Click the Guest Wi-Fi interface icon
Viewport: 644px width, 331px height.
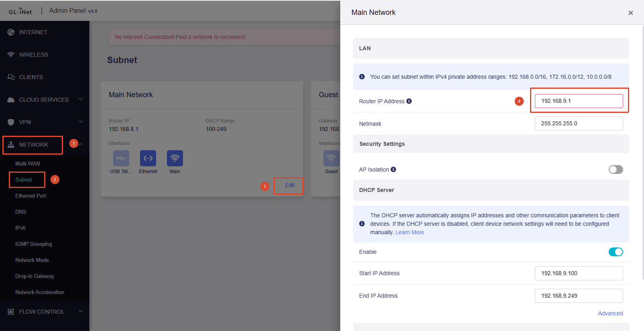coord(331,158)
